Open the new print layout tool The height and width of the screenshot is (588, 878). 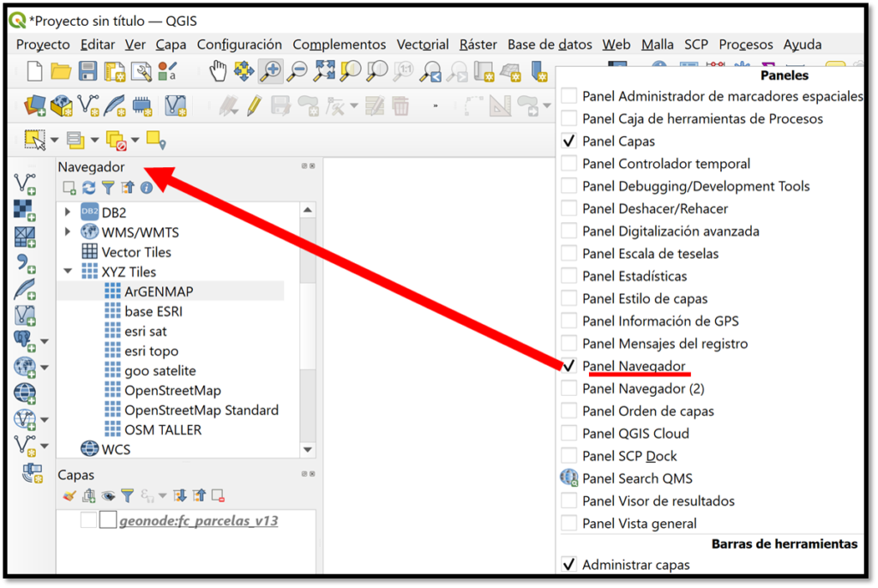click(114, 72)
